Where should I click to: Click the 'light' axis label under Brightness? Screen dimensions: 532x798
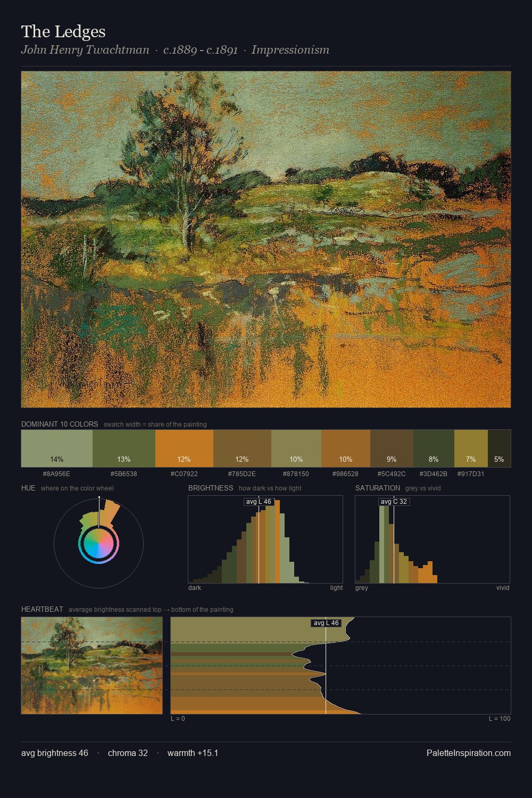[x=336, y=588]
